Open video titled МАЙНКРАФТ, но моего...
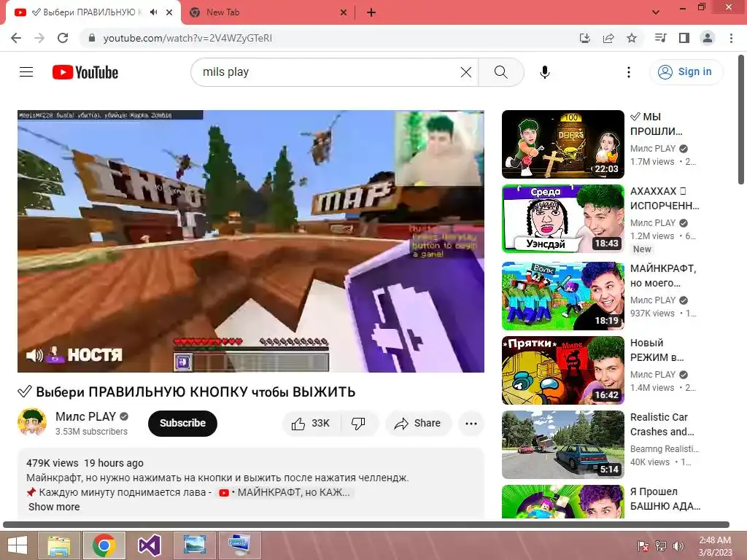747x560 pixels. (662, 275)
